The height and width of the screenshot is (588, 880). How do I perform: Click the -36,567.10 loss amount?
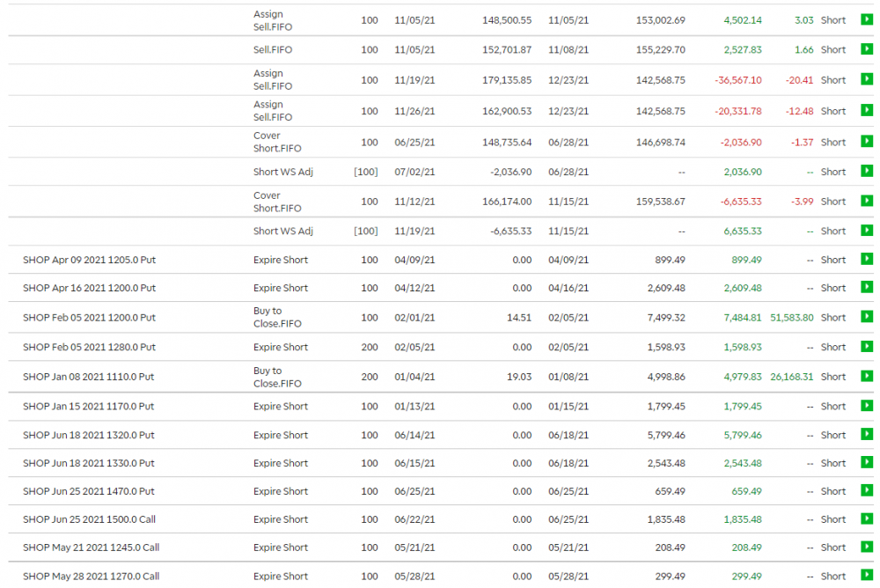click(x=738, y=80)
